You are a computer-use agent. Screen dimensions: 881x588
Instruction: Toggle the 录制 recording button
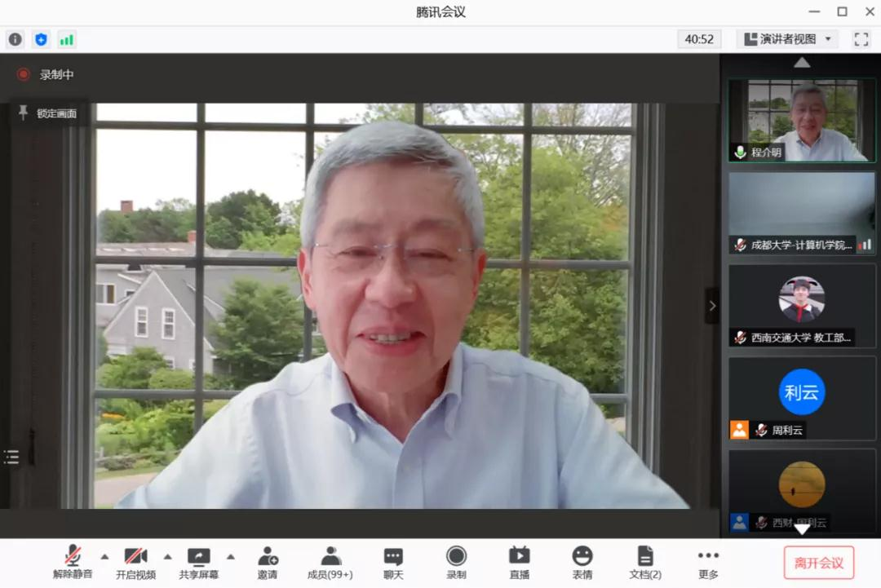(456, 563)
